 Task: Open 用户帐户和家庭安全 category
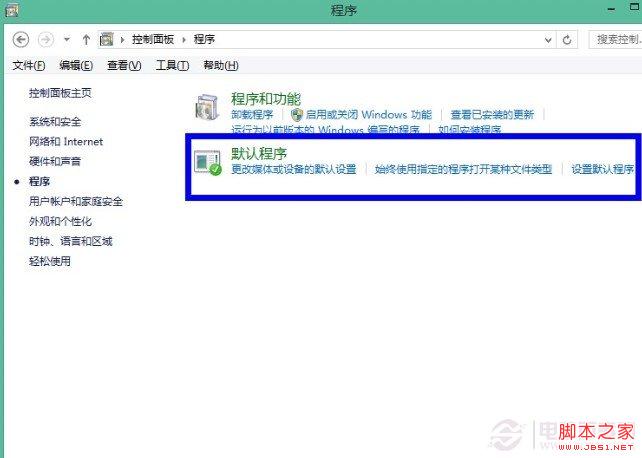pos(76,201)
